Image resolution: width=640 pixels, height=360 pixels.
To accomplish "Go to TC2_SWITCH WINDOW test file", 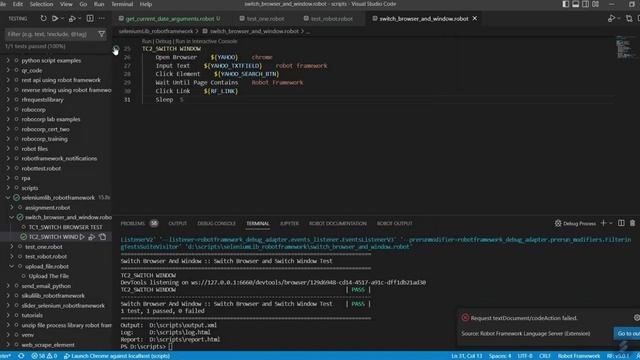I will tap(102, 237).
